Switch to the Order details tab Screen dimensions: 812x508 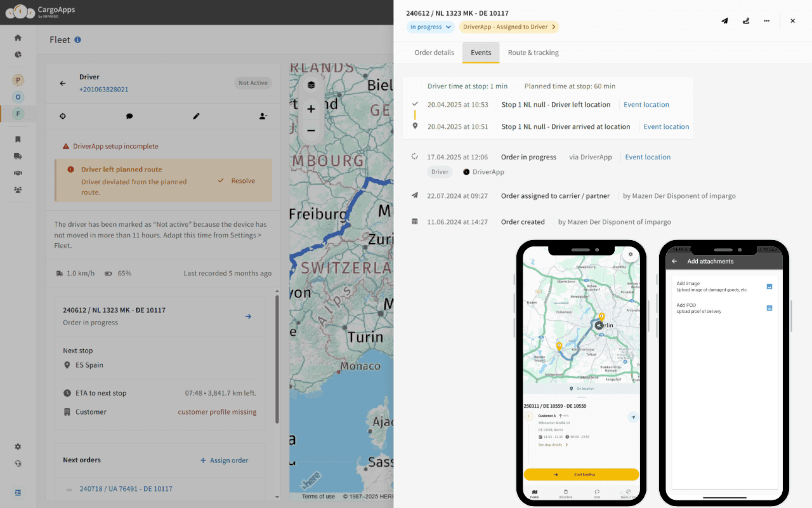pyautogui.click(x=434, y=53)
